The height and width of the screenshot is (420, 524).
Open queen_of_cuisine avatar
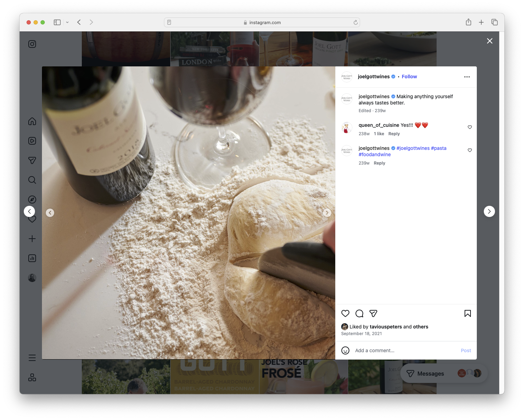tap(347, 128)
